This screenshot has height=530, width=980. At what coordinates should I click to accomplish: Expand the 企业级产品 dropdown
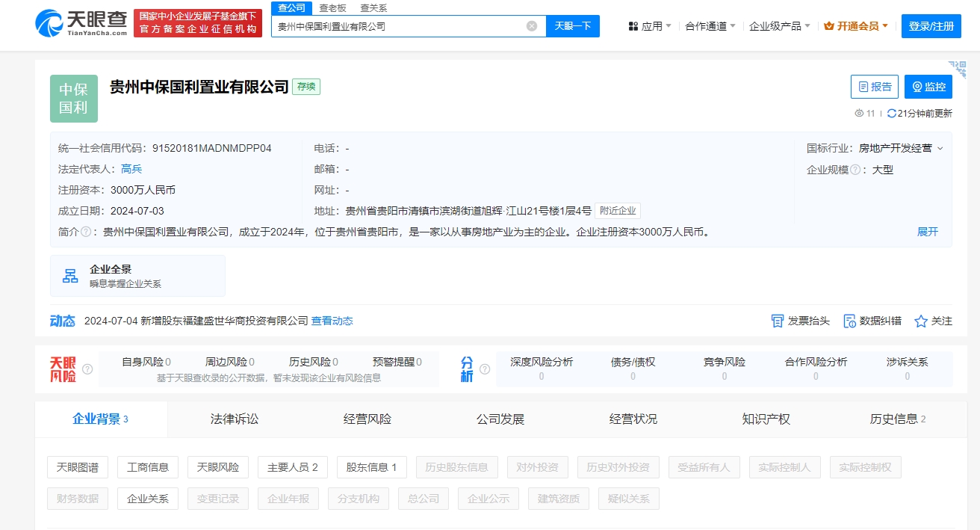(x=780, y=26)
